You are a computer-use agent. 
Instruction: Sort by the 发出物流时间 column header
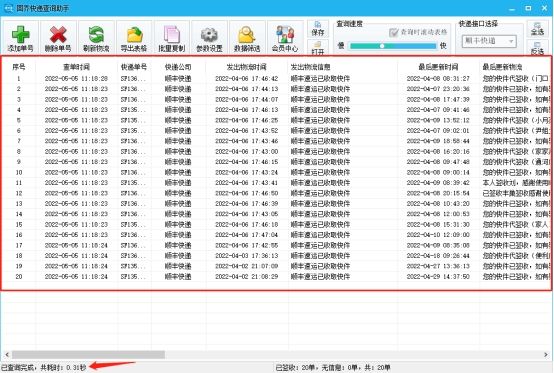246,66
